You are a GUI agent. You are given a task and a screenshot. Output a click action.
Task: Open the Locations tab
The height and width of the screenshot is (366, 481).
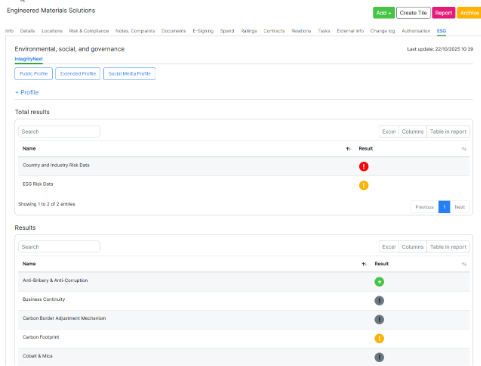(52, 31)
